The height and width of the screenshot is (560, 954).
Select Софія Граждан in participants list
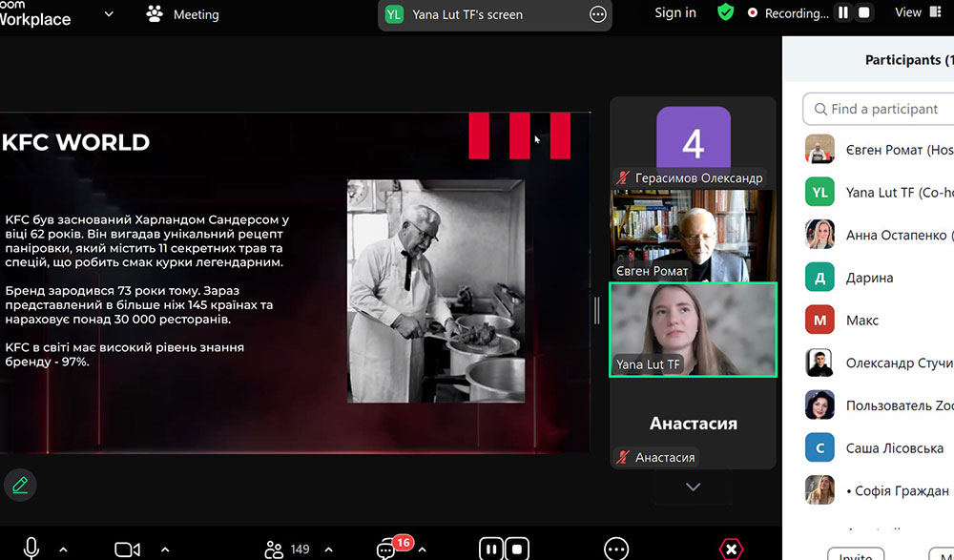click(x=878, y=490)
